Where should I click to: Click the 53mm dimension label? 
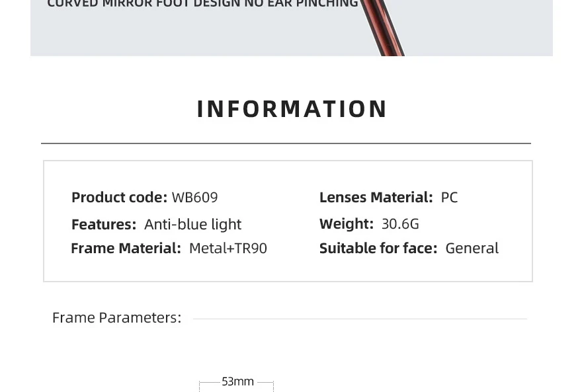(237, 381)
